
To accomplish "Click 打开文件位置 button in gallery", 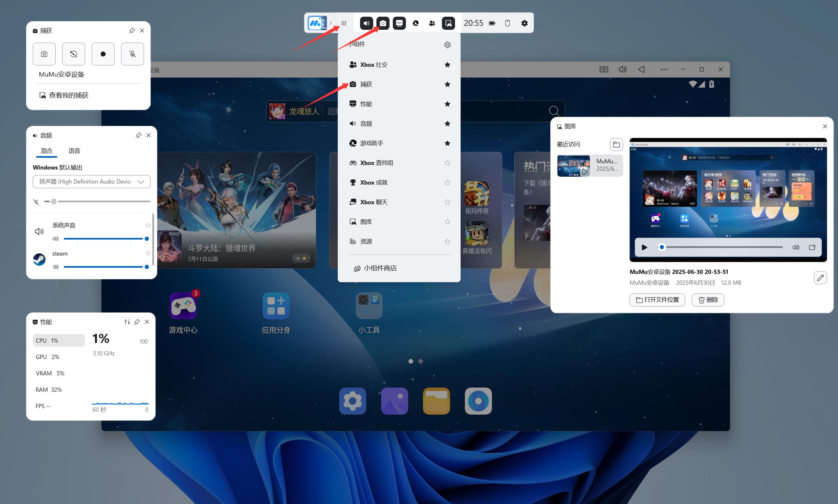I will [x=657, y=300].
